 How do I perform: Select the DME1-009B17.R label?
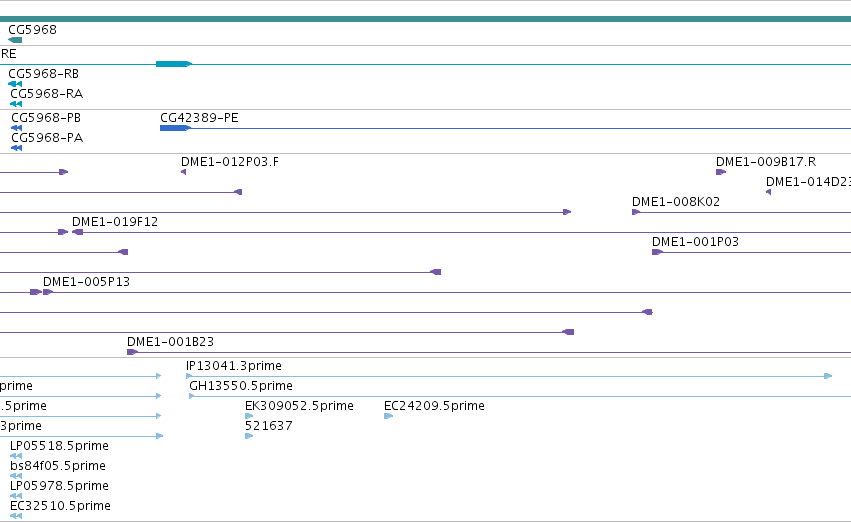tap(766, 162)
